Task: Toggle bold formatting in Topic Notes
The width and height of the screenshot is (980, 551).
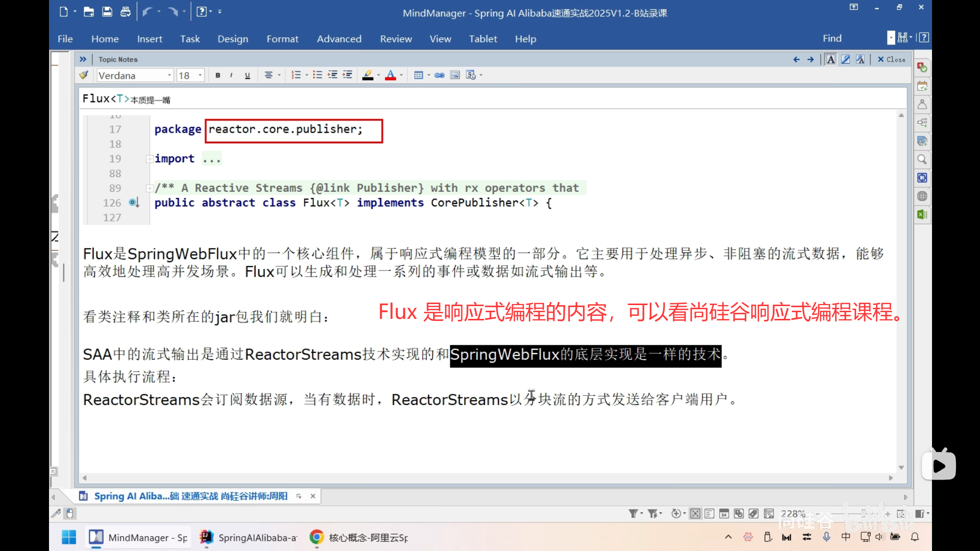Action: tap(218, 76)
